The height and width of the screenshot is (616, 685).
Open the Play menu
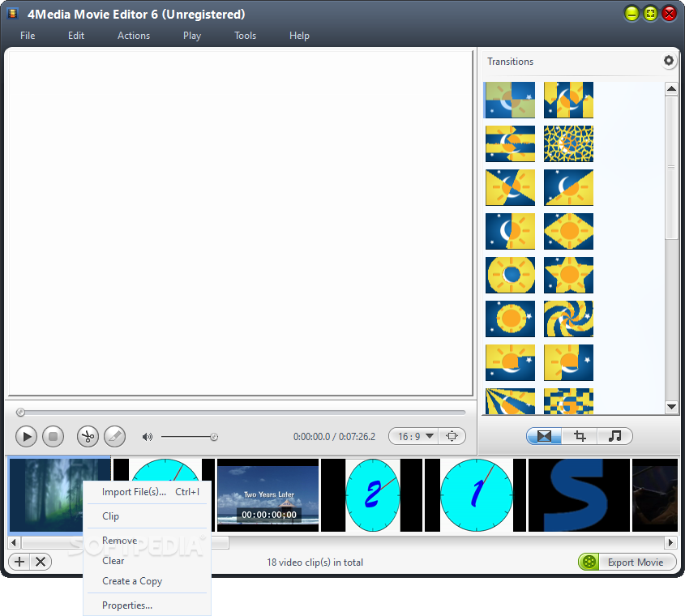coord(192,36)
